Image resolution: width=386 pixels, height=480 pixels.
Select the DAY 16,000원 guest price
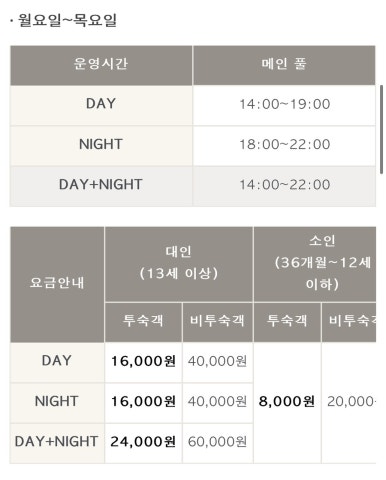(x=143, y=362)
